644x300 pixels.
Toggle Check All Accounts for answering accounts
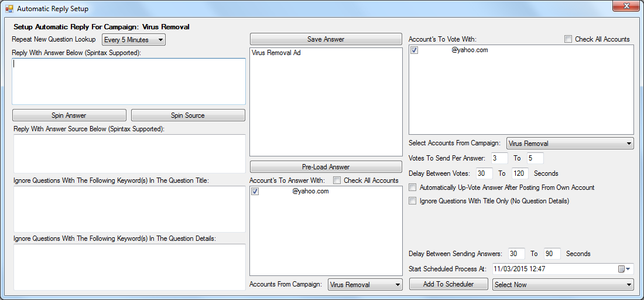pos(337,180)
